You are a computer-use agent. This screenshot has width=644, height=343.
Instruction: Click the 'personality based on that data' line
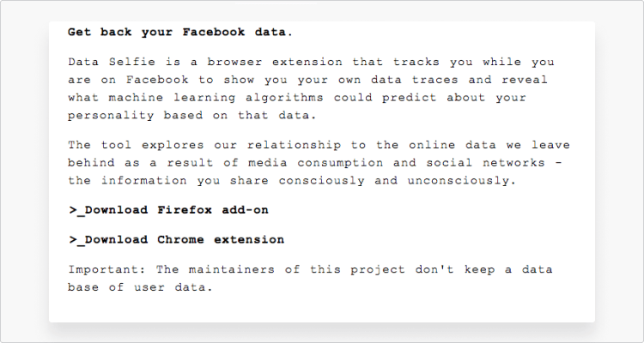pos(192,115)
